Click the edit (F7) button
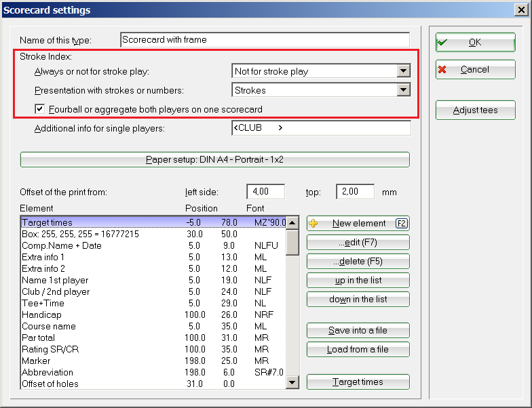This screenshot has height=408, width=532. [x=358, y=243]
